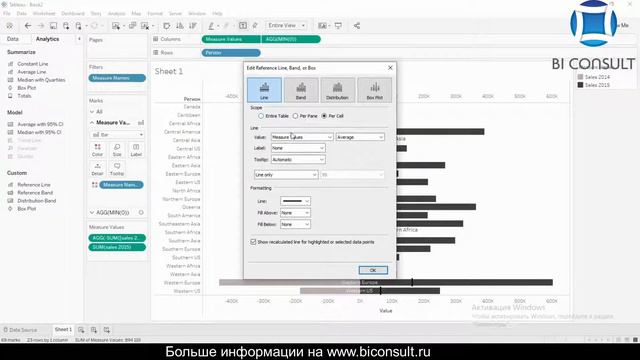640x360 pixels.
Task: Click the Clear Sheet icon
Action: tap(145, 26)
